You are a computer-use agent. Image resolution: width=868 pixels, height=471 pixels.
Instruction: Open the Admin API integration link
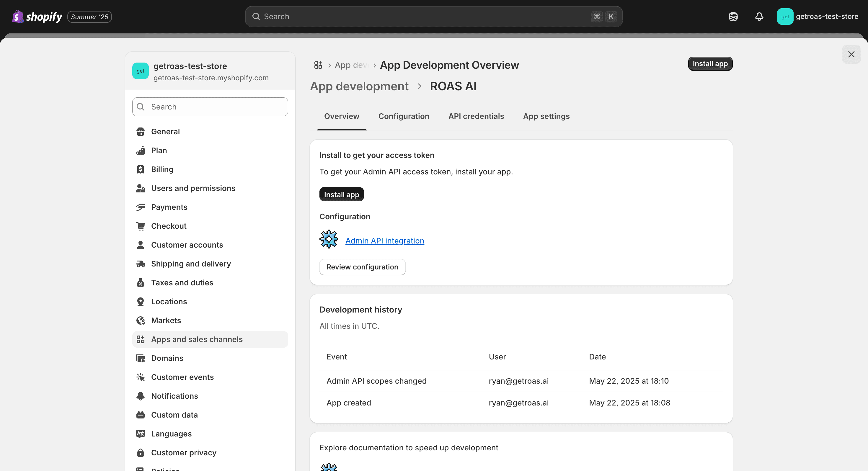(384, 241)
